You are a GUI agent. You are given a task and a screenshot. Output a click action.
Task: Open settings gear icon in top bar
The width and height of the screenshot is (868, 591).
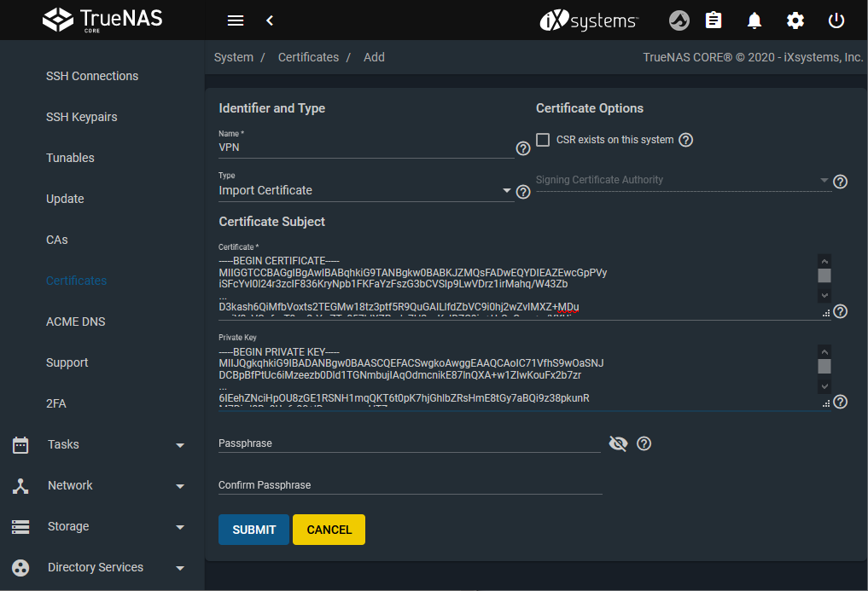coord(795,20)
